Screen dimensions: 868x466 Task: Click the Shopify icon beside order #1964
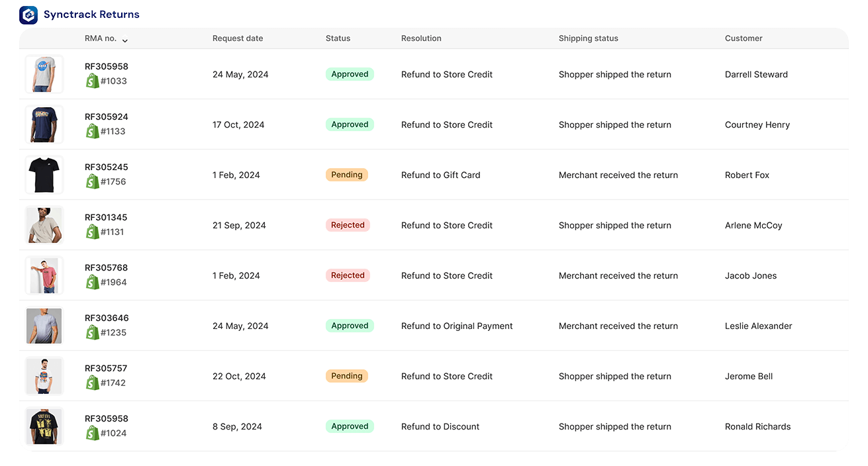tap(93, 282)
